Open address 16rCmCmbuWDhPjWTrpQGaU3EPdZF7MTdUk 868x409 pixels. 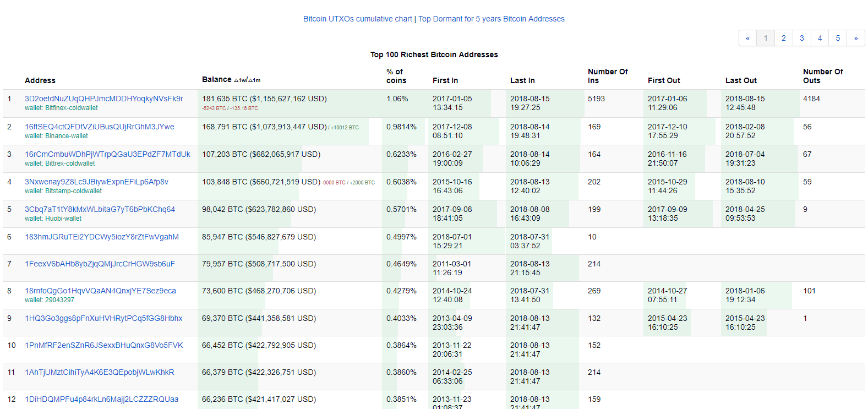pyautogui.click(x=107, y=154)
